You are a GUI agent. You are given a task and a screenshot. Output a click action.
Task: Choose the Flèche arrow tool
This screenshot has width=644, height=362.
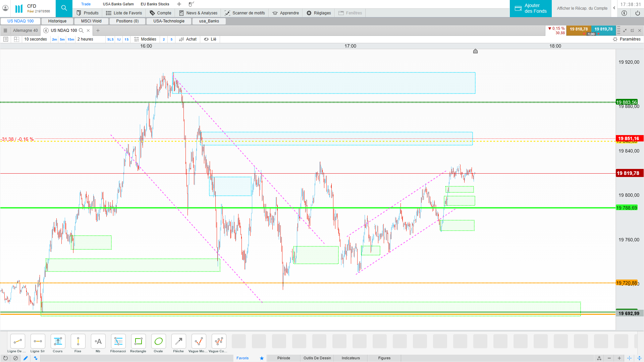[x=178, y=342]
